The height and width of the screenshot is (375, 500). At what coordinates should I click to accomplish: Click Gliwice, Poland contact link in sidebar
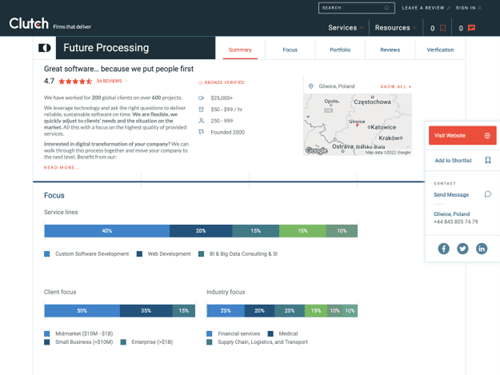tap(452, 214)
